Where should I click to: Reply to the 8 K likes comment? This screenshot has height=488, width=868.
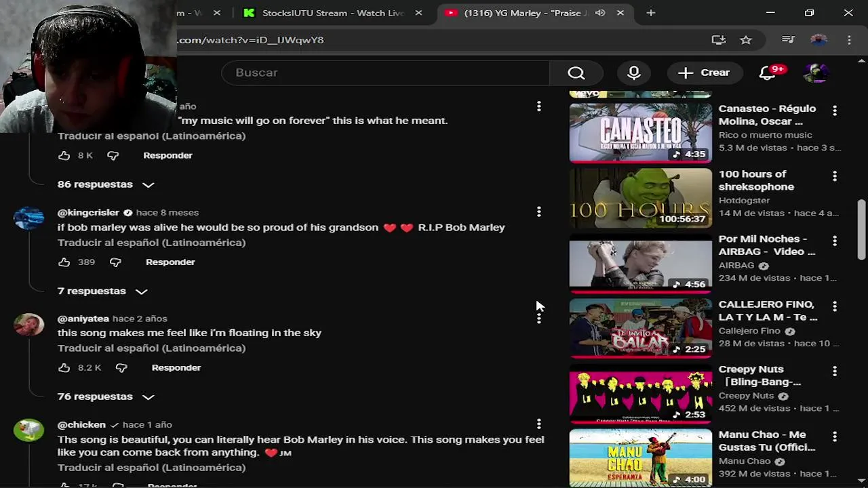pos(167,155)
